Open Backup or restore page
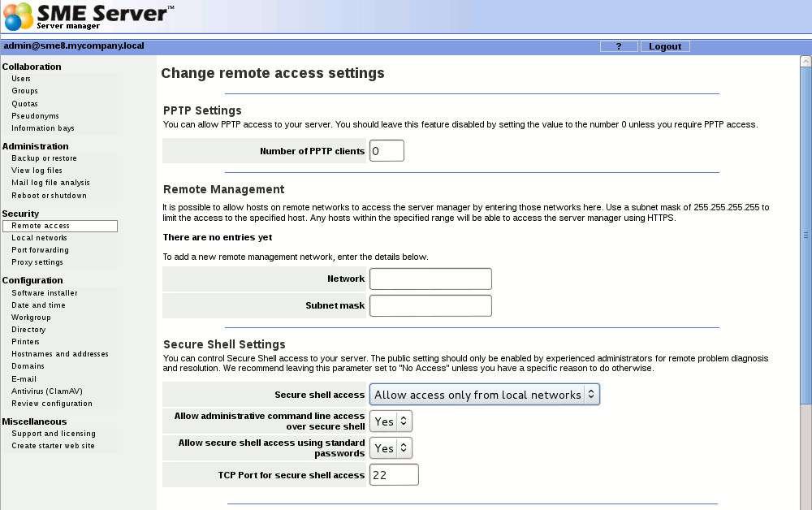812x510 pixels. [44, 158]
